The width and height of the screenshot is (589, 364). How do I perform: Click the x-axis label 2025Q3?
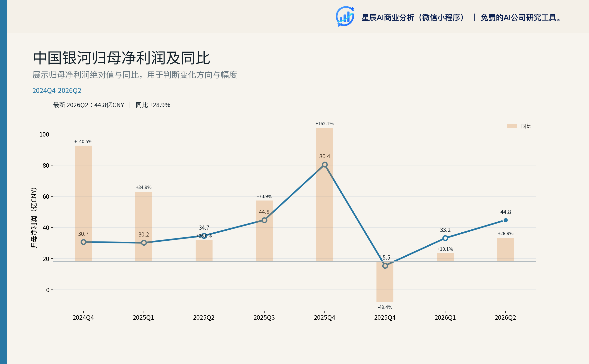point(264,318)
